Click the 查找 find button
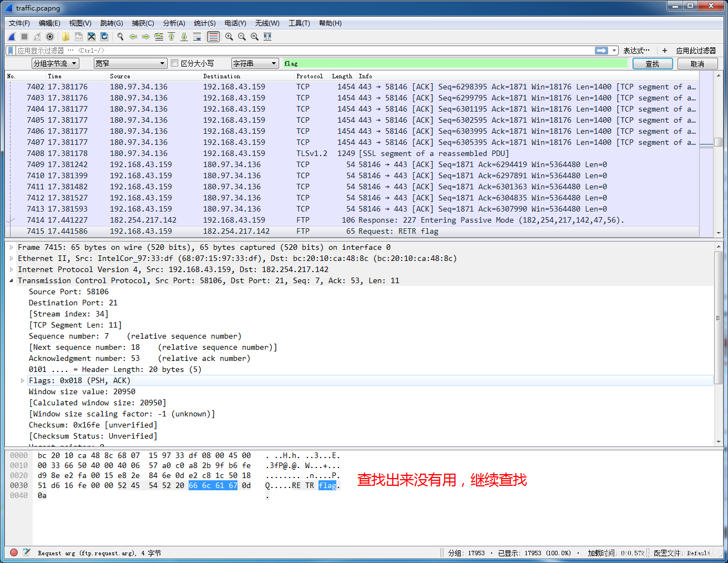The image size is (728, 563). tap(652, 64)
